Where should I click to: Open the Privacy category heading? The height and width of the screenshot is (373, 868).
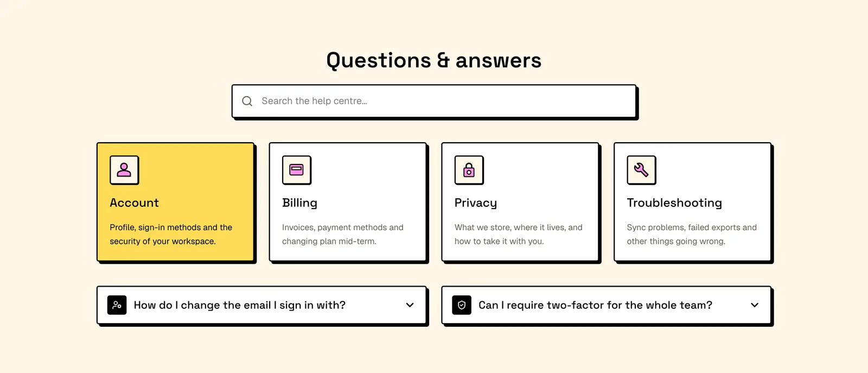[x=476, y=203]
